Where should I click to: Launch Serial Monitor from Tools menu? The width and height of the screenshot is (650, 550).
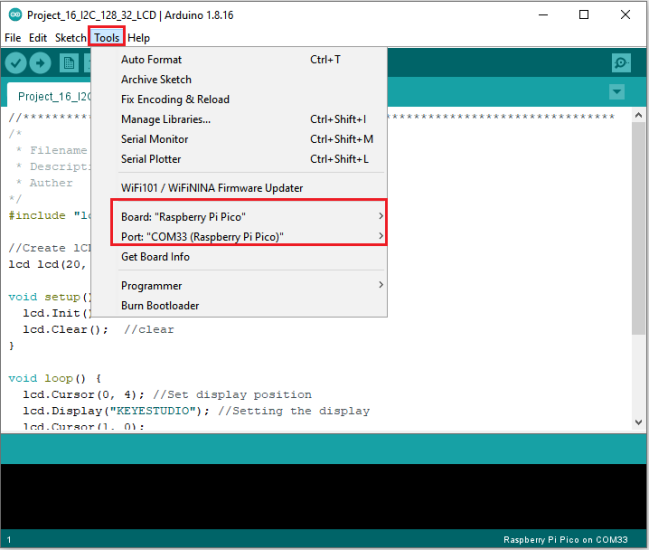click(240, 139)
